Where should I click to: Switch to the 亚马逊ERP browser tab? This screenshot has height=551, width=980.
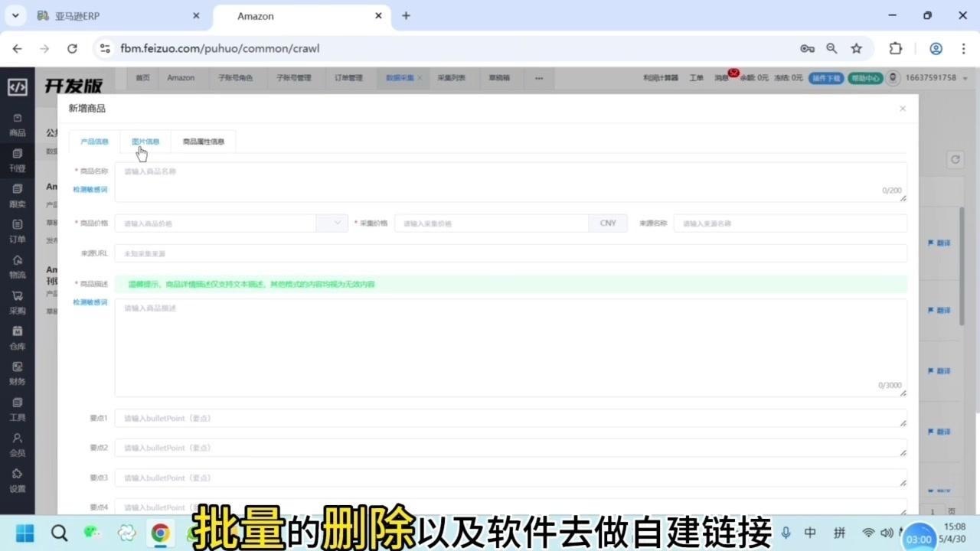click(x=119, y=15)
